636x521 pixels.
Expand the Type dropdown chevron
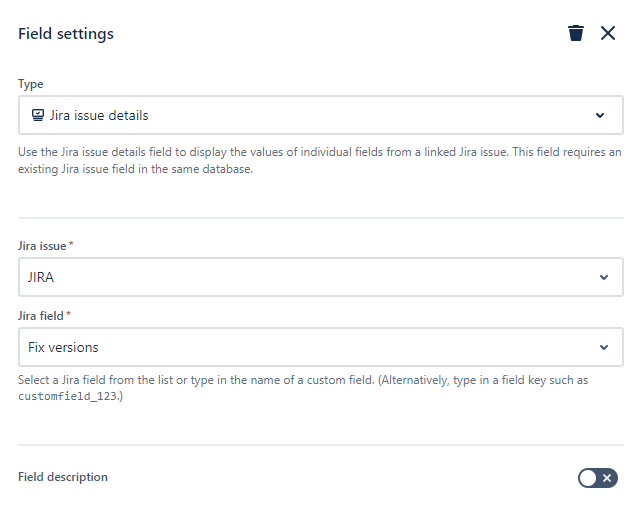click(x=600, y=115)
